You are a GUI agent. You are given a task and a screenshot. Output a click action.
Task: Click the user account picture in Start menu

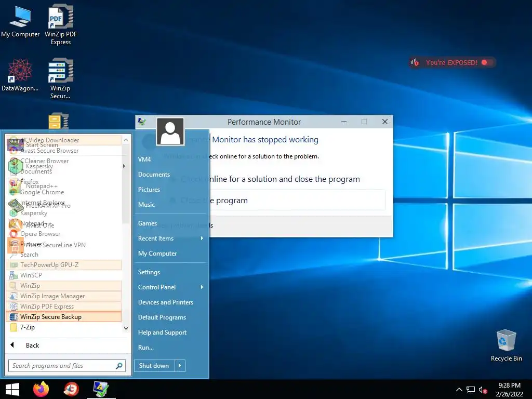pyautogui.click(x=170, y=131)
